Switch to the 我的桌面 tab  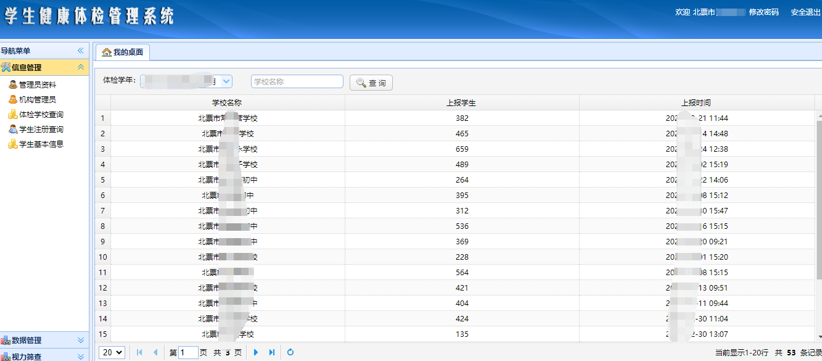[123, 52]
